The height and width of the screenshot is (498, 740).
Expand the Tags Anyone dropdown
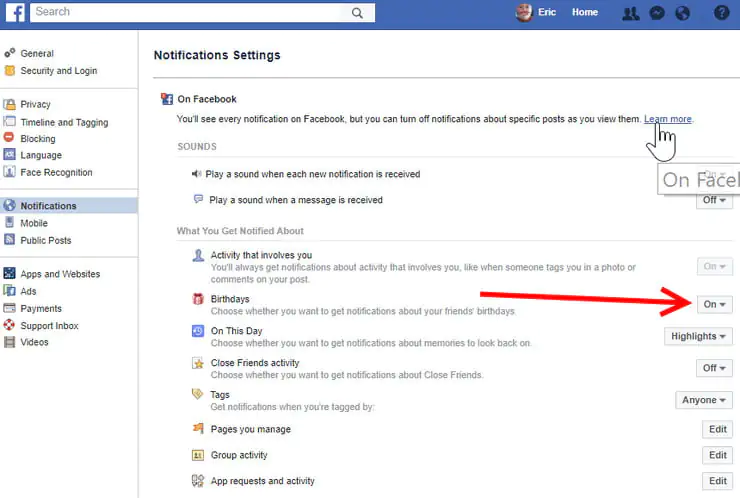[703, 400]
